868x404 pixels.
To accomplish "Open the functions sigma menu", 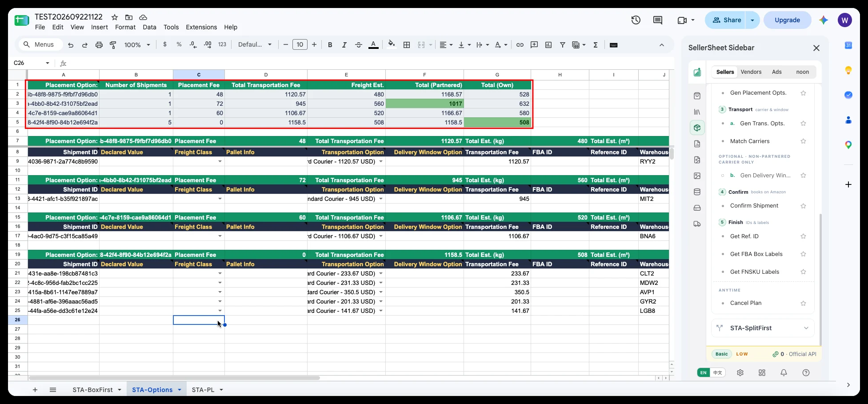I will click(x=596, y=45).
